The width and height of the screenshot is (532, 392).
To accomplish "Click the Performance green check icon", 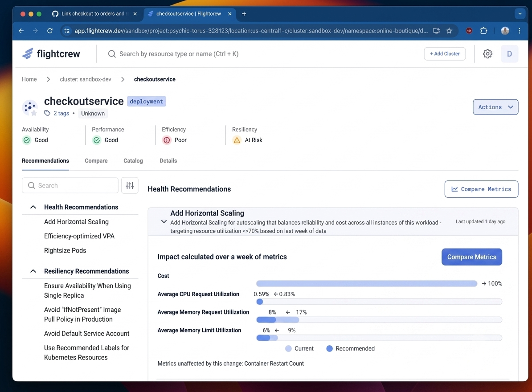I will tap(96, 140).
